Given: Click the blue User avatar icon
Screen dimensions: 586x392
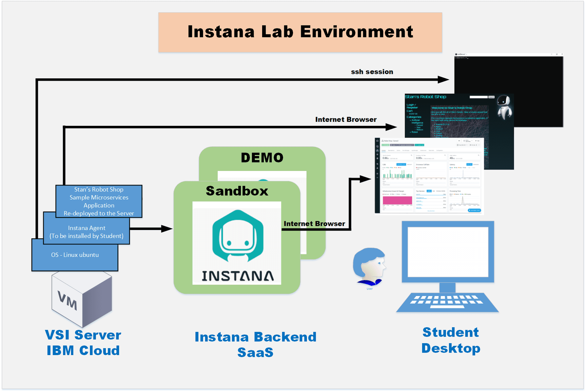Looking at the screenshot, I should (369, 267).
